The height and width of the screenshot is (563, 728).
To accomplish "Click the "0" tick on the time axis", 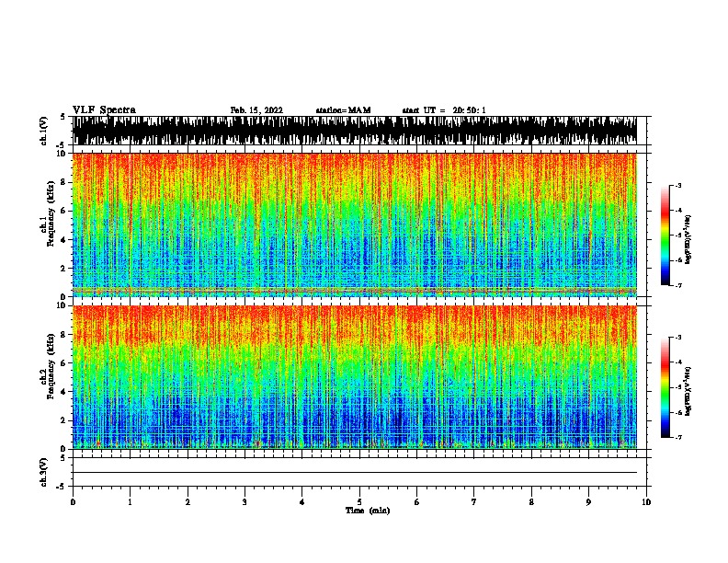I will coord(73,502).
